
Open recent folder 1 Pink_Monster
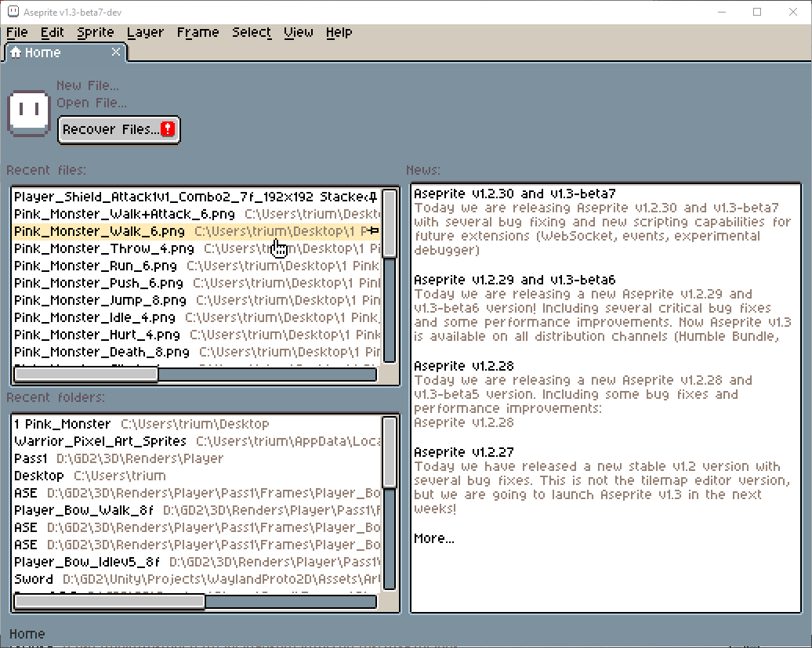click(x=196, y=424)
